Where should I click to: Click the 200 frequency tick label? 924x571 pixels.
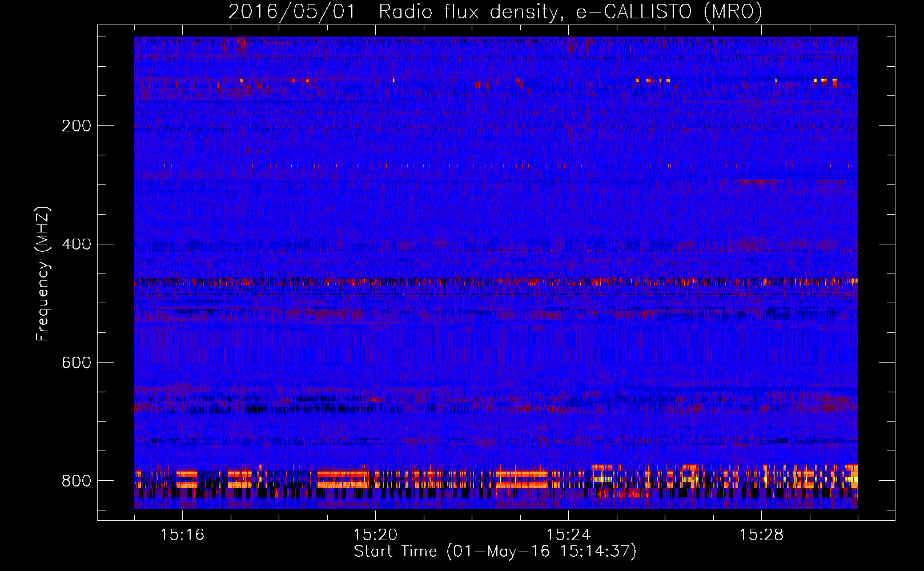click(77, 126)
